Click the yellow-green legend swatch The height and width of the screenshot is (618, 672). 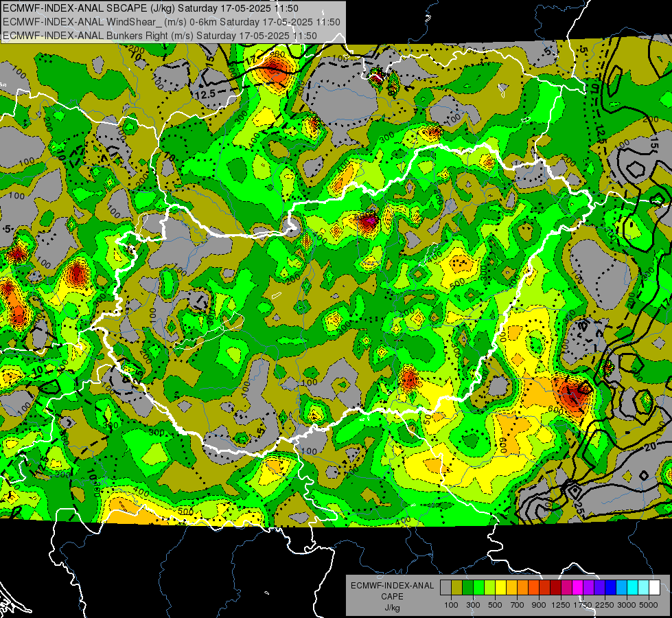coord(490,588)
